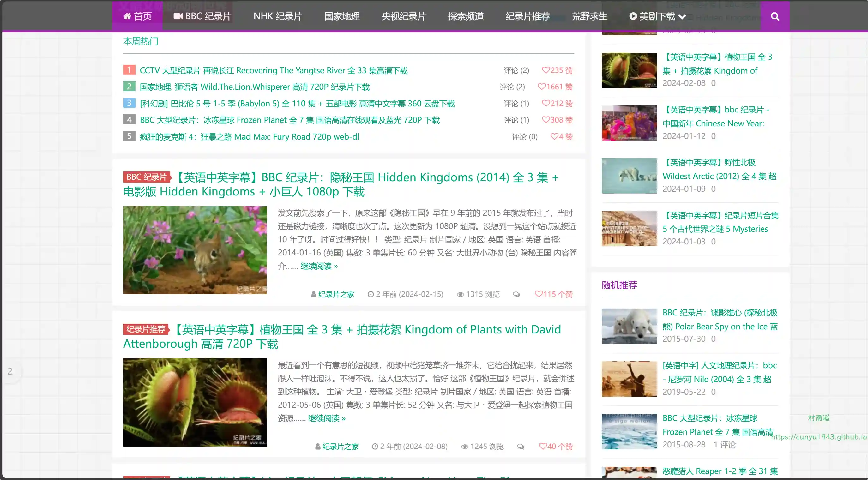Click comment bubble icon on 植物王国 post

point(521,447)
